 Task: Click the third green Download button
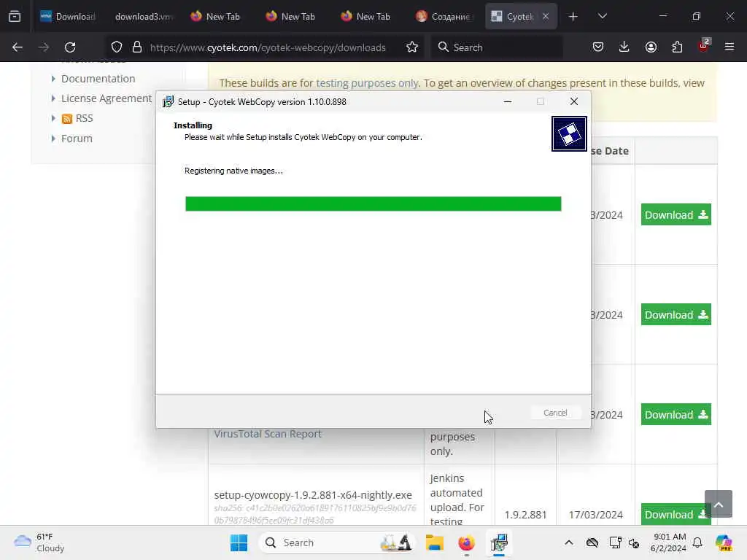pos(676,415)
